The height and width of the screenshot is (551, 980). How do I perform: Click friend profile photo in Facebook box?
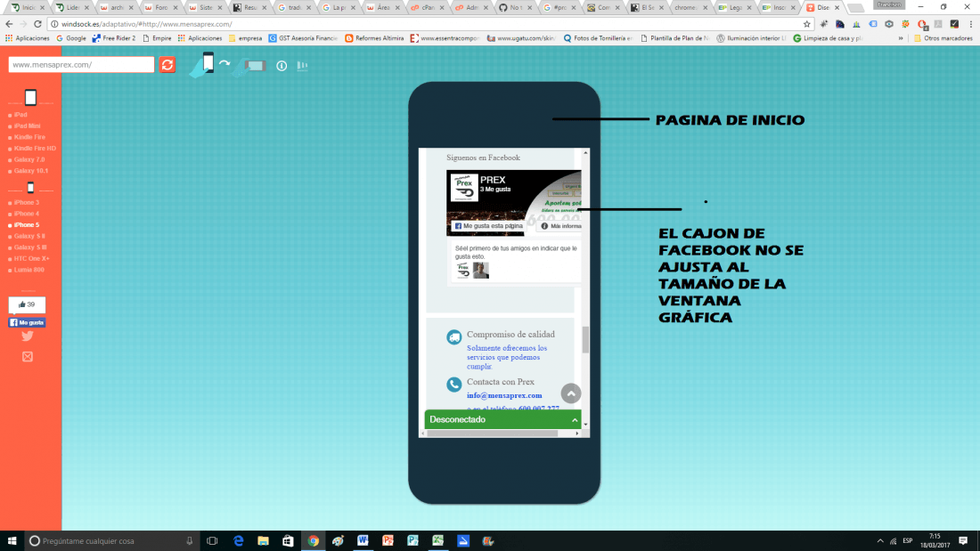pos(480,271)
